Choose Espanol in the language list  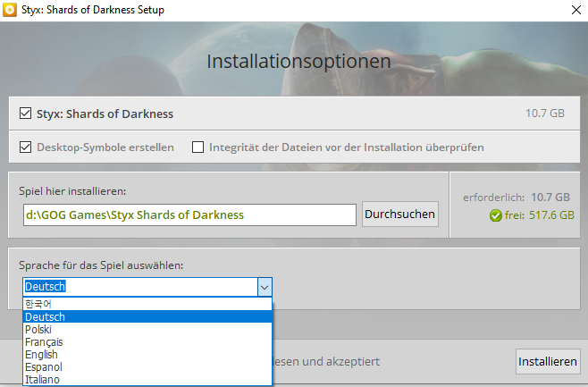pyautogui.click(x=147, y=366)
